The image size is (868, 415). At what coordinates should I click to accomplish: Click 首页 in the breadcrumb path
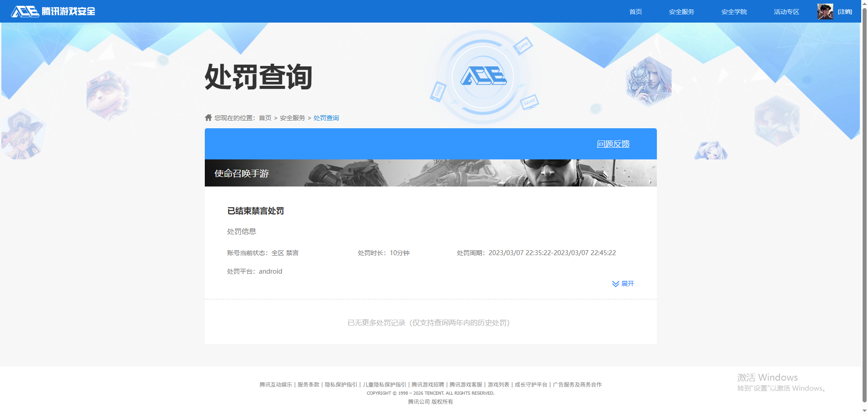tap(265, 117)
